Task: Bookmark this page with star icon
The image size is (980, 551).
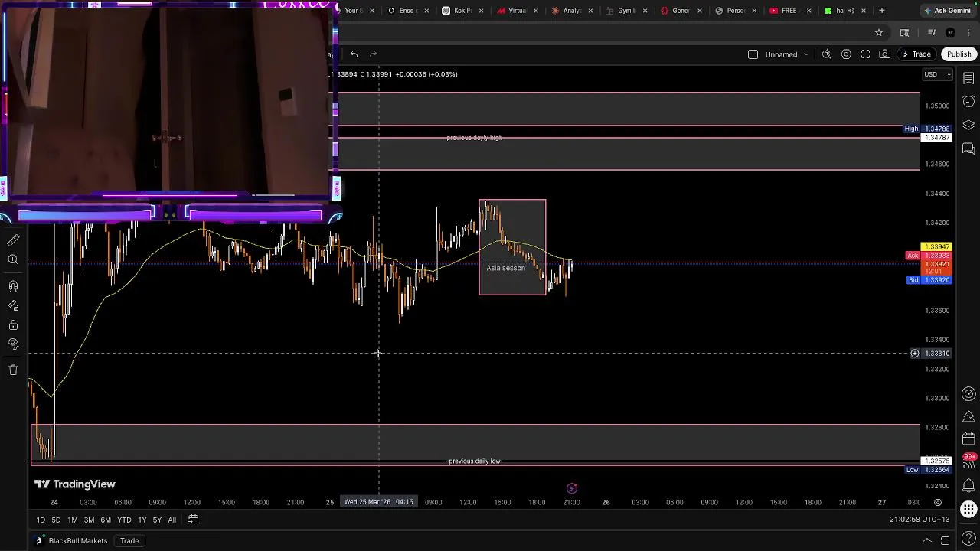Action: coord(879,33)
